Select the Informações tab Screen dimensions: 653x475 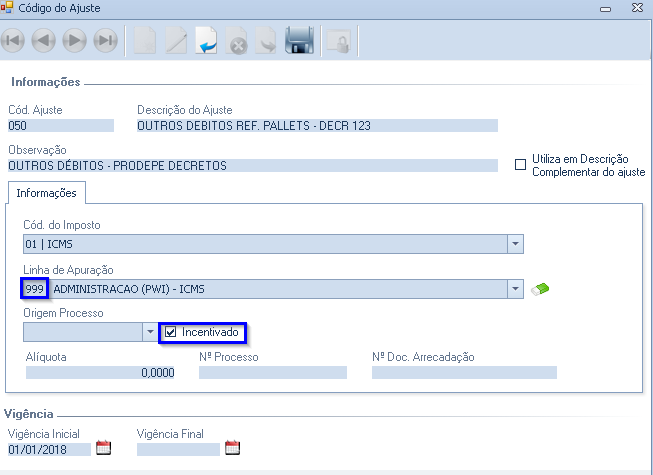[x=47, y=193]
